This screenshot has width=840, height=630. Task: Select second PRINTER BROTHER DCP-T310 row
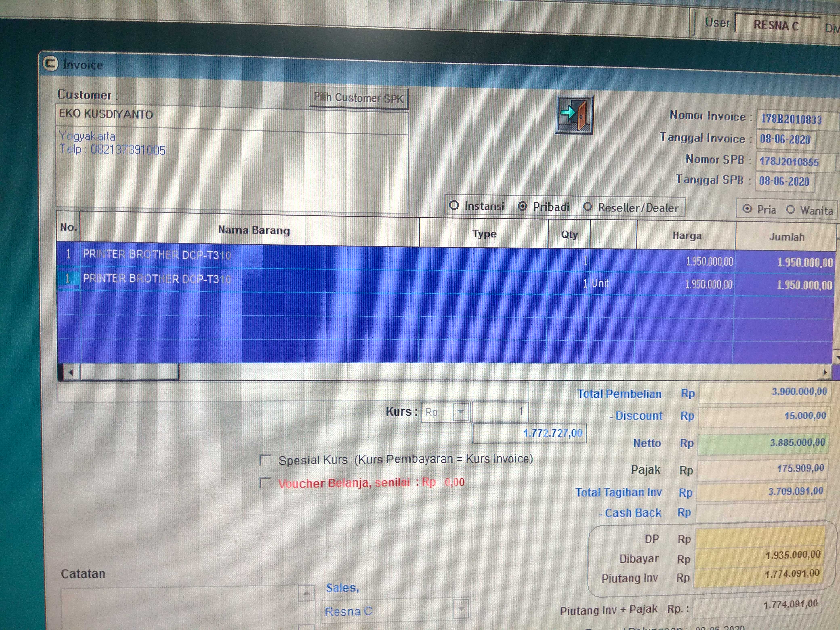[157, 279]
